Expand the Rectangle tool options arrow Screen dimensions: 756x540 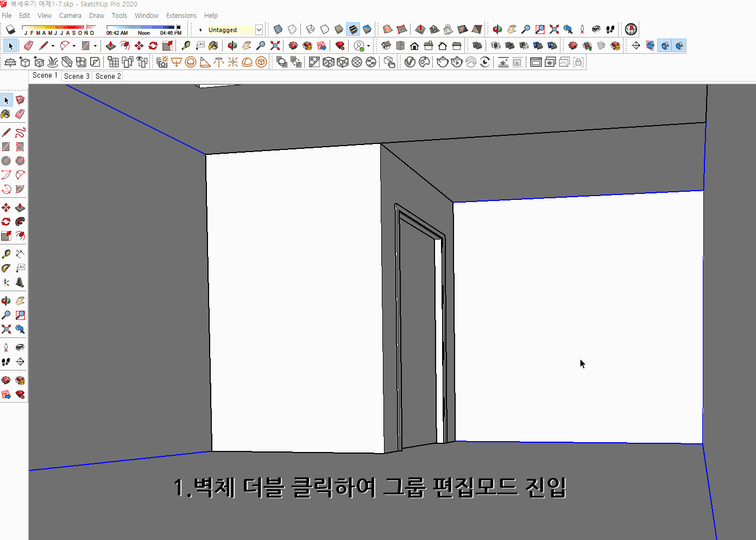click(x=95, y=46)
